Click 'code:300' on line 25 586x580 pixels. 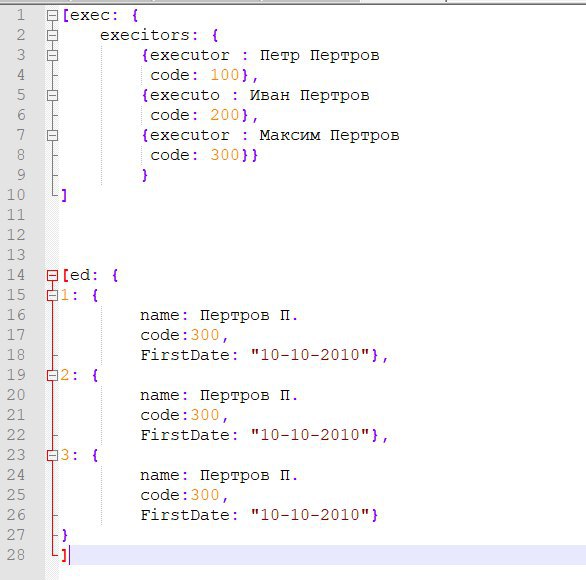(x=179, y=495)
